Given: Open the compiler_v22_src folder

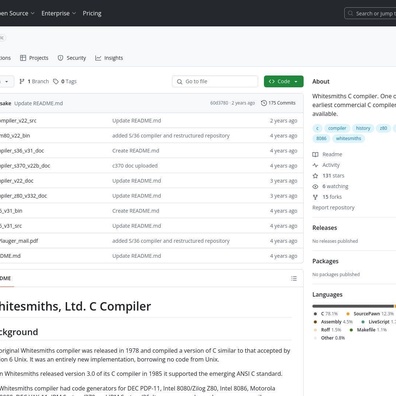Looking at the screenshot, I should click(18, 121).
